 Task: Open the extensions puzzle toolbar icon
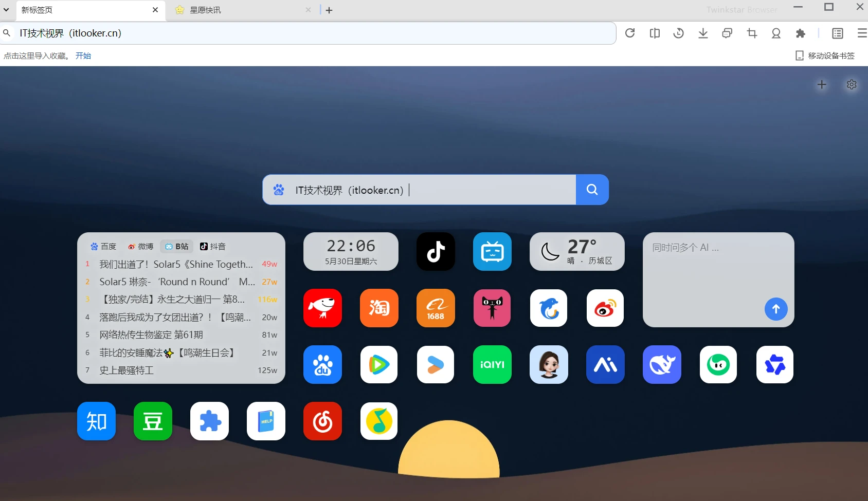pyautogui.click(x=801, y=33)
